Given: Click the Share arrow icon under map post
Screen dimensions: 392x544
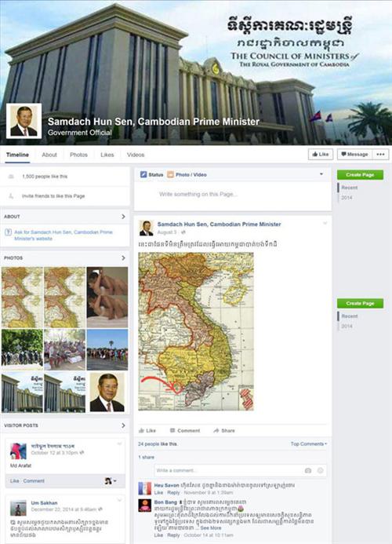Looking at the screenshot, I should (x=216, y=430).
